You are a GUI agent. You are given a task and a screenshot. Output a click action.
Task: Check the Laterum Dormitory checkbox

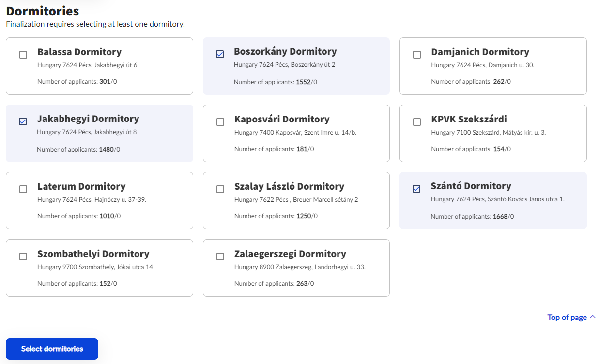point(23,189)
